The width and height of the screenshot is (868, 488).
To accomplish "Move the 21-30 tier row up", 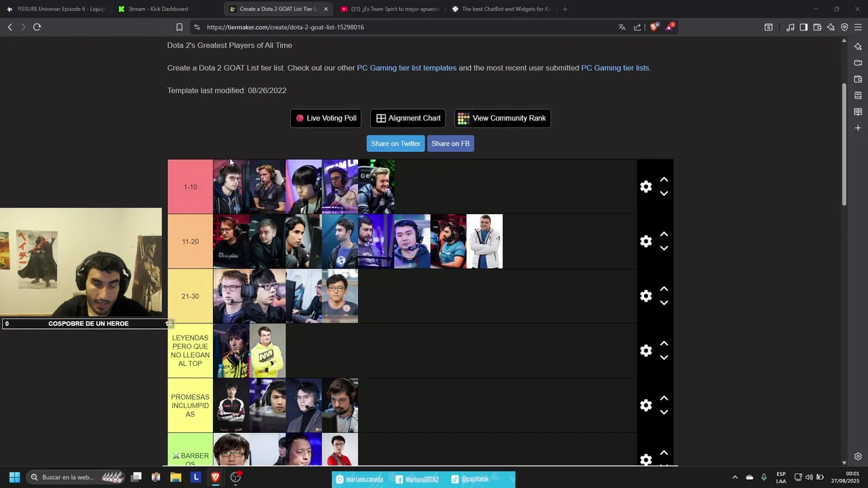I will (664, 289).
